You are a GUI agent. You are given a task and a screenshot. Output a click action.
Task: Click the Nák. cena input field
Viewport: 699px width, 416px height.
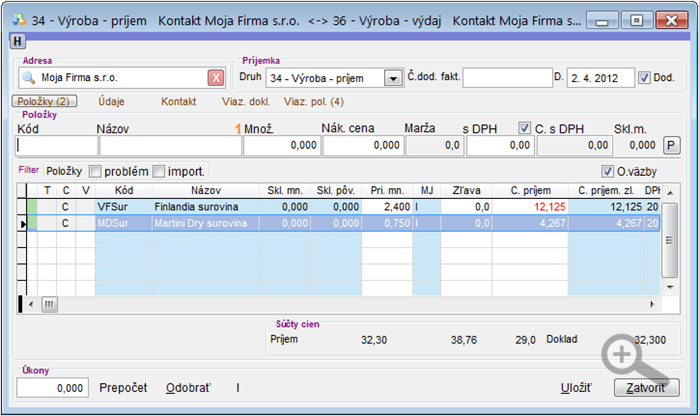(x=363, y=146)
